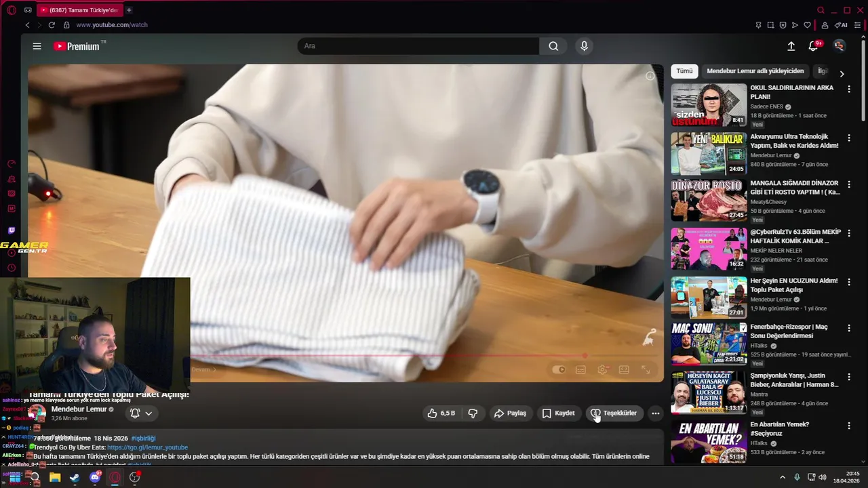The image size is (868, 488).
Task: Open YouTube account avatar menu
Action: (x=840, y=46)
